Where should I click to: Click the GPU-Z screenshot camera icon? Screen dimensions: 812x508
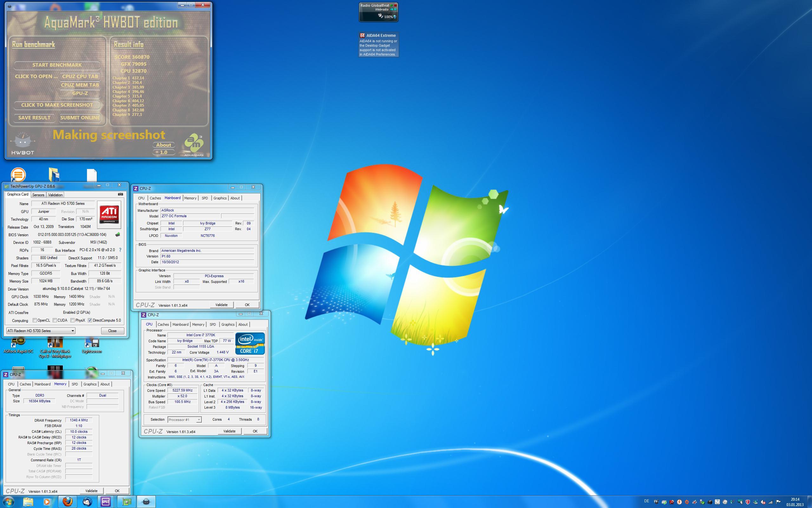(x=121, y=194)
